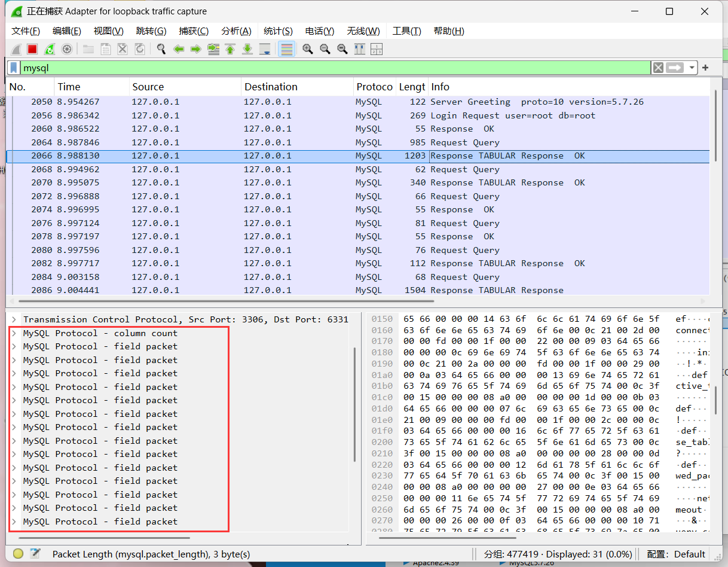Expand the Transmission Control Protocol tree item
This screenshot has width=728, height=567.
[x=14, y=319]
